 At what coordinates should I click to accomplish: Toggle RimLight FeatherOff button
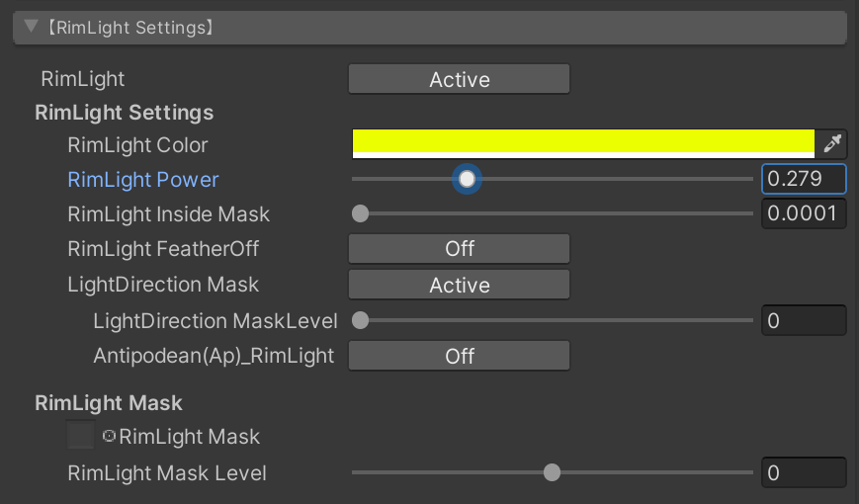tap(459, 249)
